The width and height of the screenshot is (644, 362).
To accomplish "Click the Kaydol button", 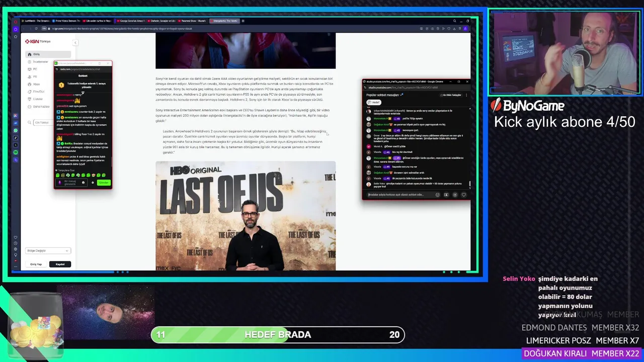I will [60, 264].
